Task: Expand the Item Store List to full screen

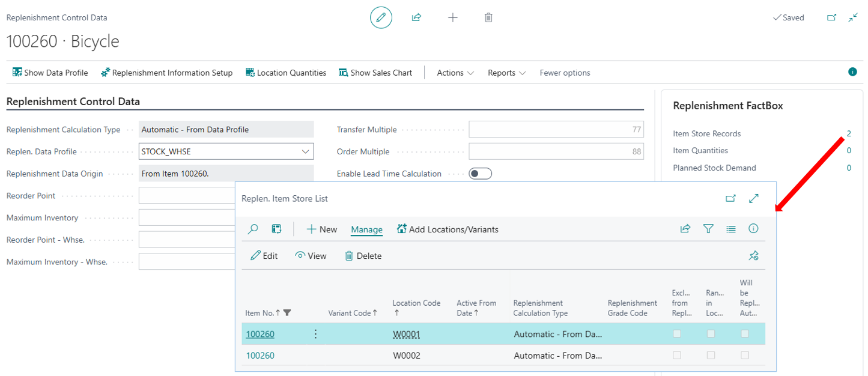Action: click(x=754, y=198)
